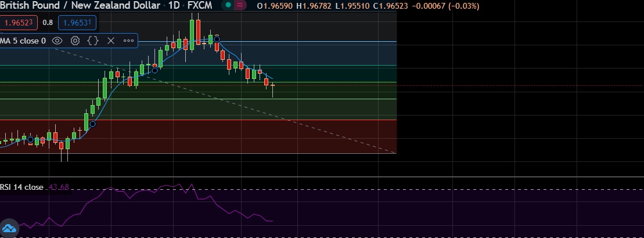Click the red sell price 1.96523 button
This screenshot has height=238, width=644.
19,23
